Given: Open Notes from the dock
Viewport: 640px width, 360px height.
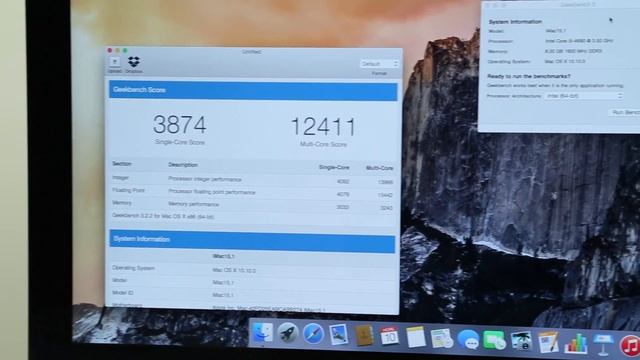Looking at the screenshot, I should point(416,337).
